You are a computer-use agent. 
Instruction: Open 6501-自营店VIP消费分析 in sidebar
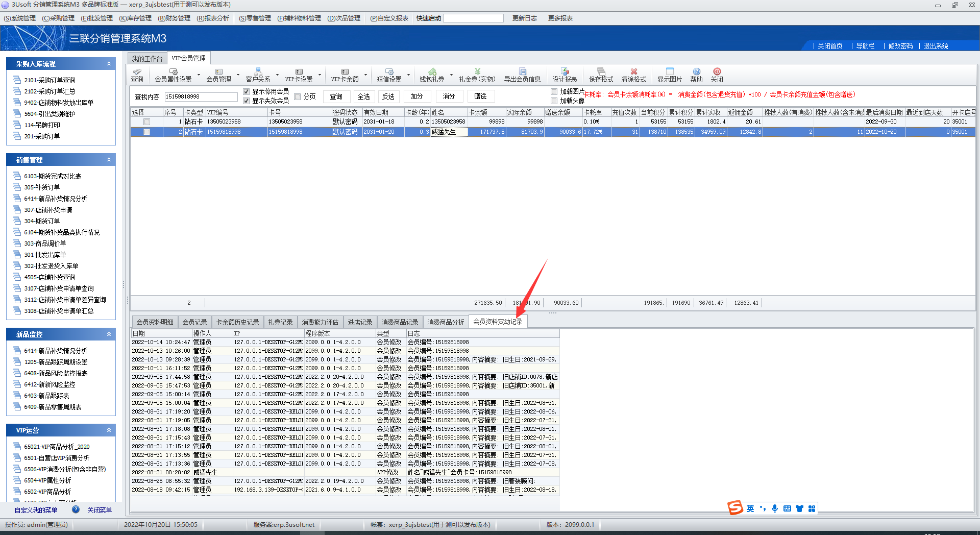[57, 458]
